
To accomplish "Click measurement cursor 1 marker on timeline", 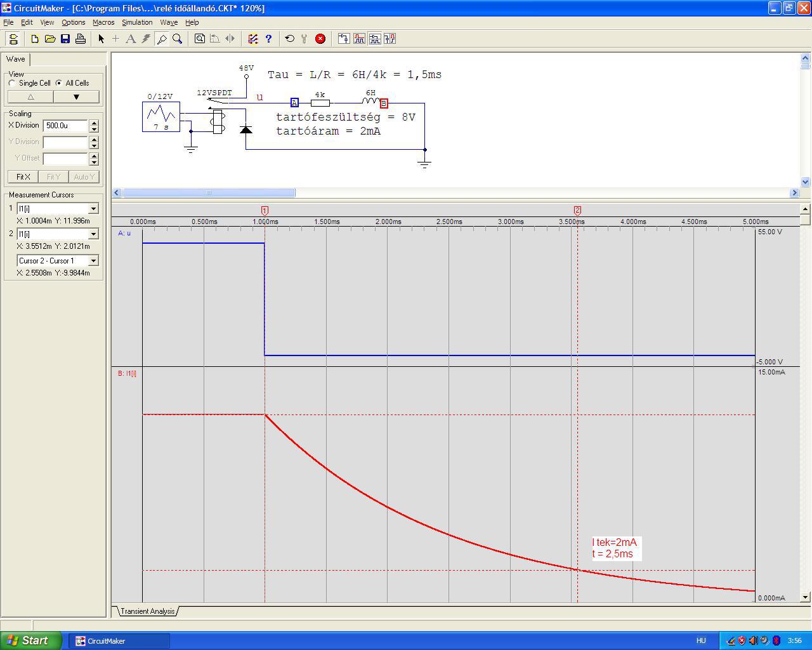I will click(x=265, y=210).
